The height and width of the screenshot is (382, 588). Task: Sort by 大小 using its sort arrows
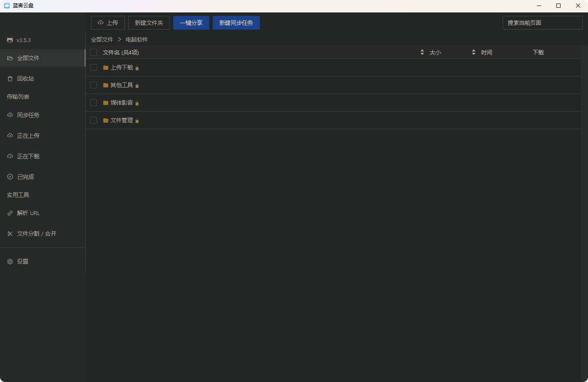click(x=473, y=52)
